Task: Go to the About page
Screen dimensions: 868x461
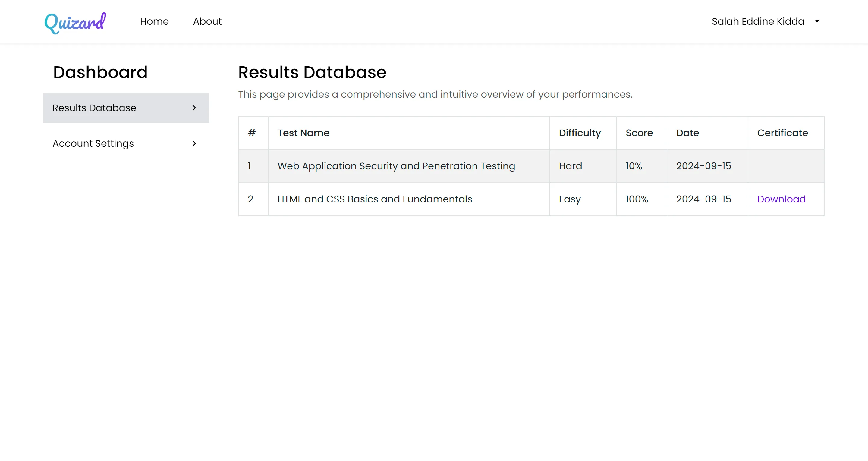Action: click(207, 21)
